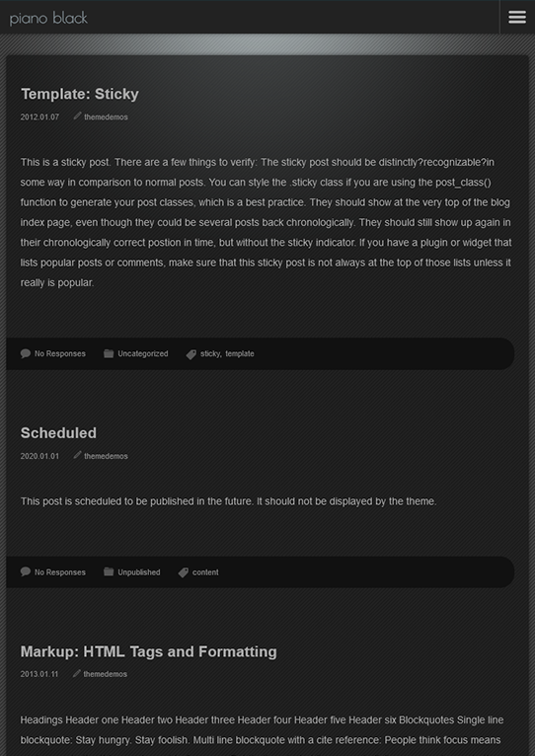The width and height of the screenshot is (535, 756).
Task: Open the Scheduled post title
Action: click(58, 433)
